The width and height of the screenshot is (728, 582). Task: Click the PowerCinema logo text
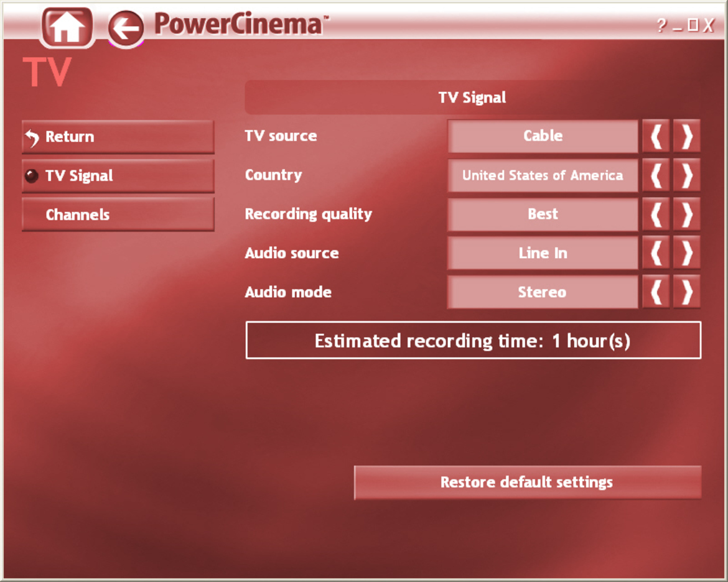coord(241,24)
